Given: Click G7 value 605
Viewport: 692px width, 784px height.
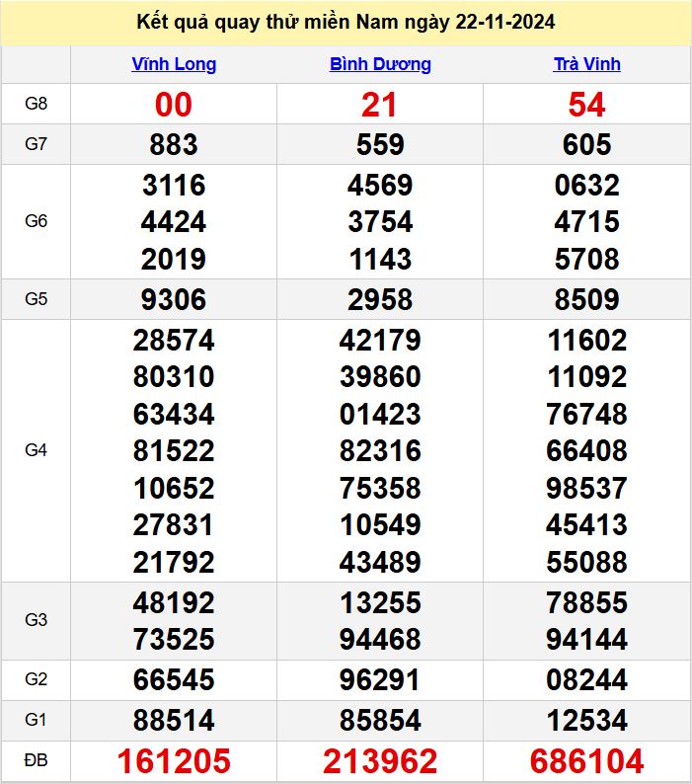Looking at the screenshot, I should tap(586, 144).
